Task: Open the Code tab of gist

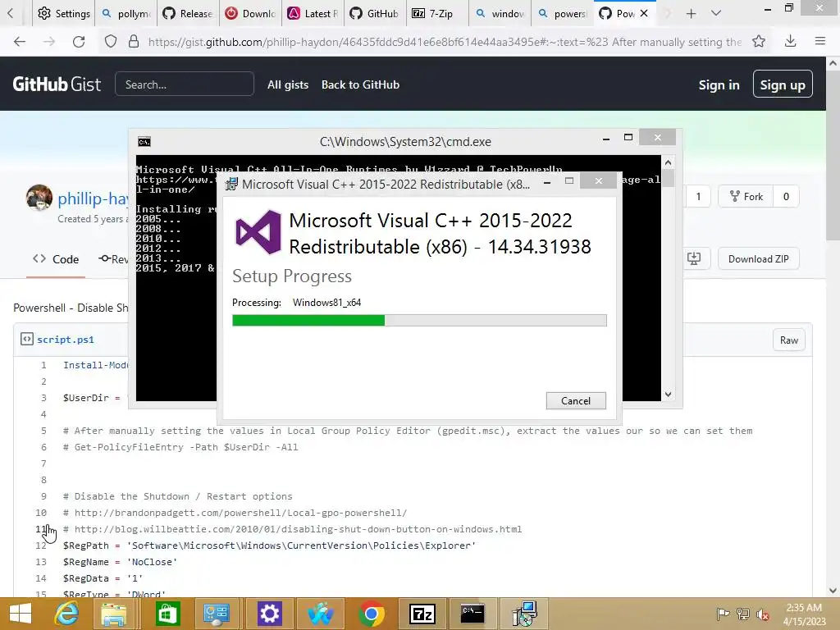Action: click(56, 259)
